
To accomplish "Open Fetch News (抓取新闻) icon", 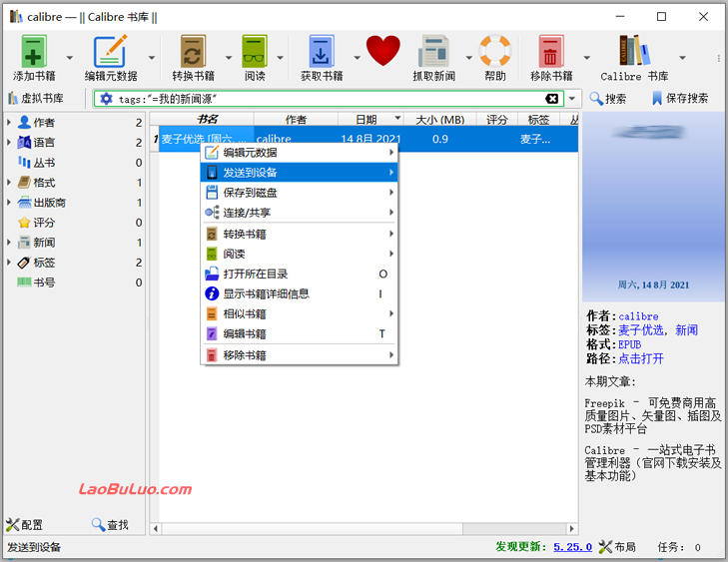I will [433, 52].
